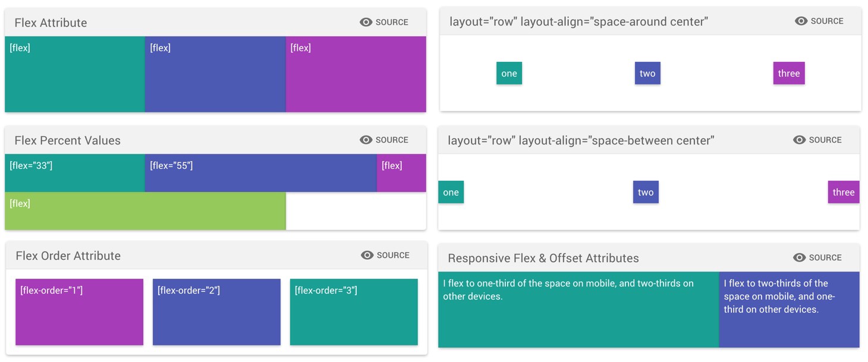Click the teal [flex="33"] block
This screenshot has width=868, height=362.
[x=74, y=173]
